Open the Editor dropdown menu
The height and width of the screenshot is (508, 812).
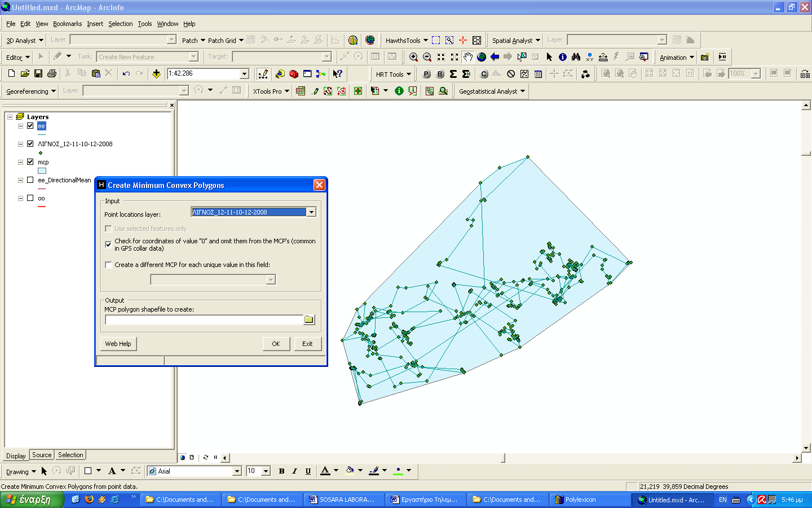click(18, 57)
